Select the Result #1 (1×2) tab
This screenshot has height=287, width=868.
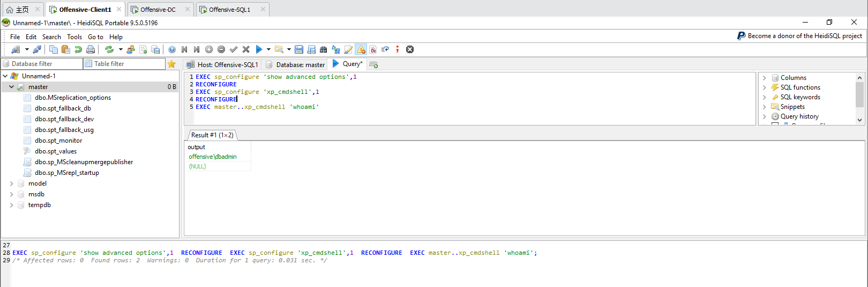coord(212,135)
